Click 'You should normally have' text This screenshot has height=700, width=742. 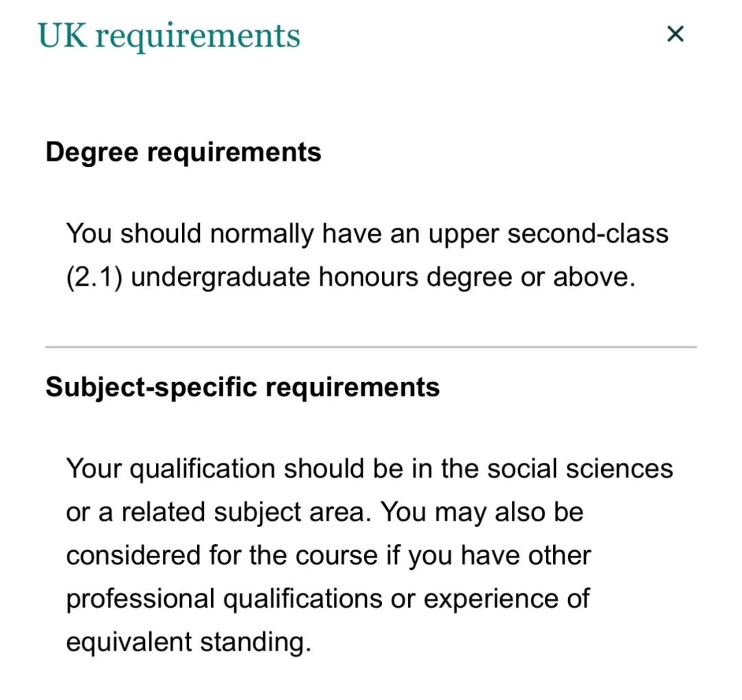pos(223,234)
